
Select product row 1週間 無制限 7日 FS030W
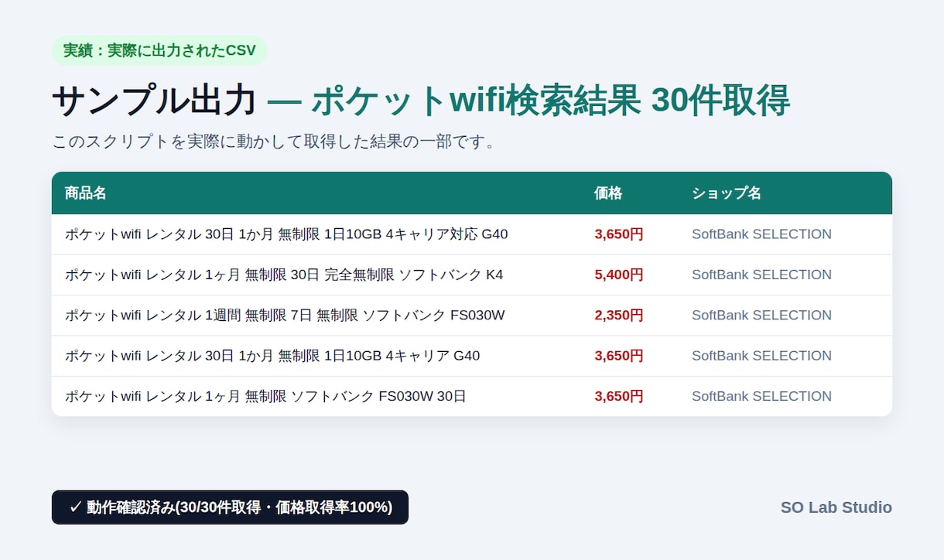472,316
